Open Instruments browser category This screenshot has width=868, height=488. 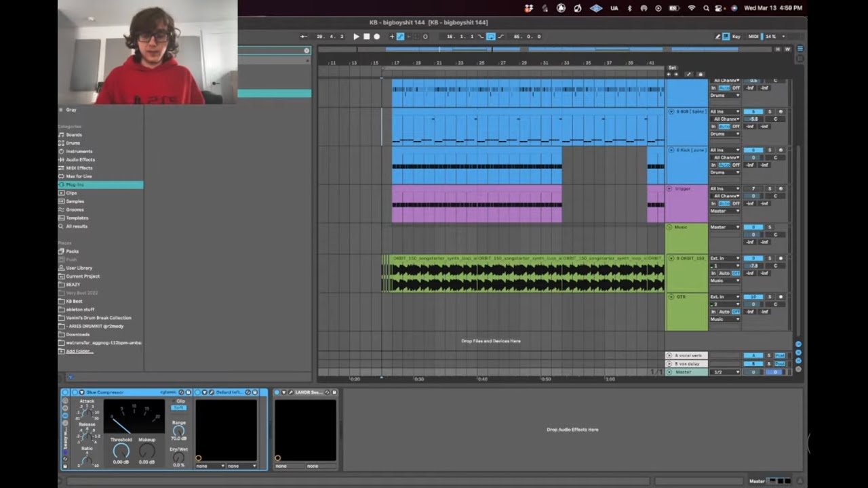(x=79, y=151)
